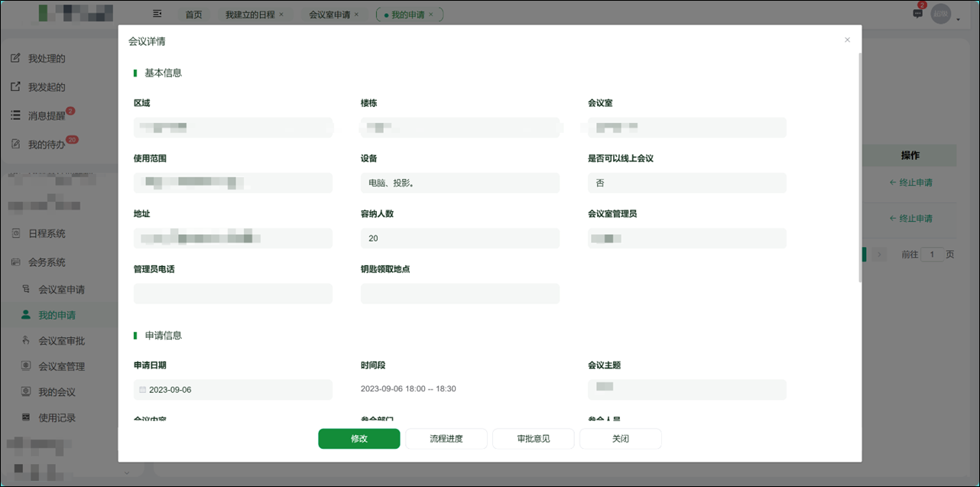The width and height of the screenshot is (980, 487).
Task: Collapse the sidebar with the hamburger icon
Action: click(x=157, y=13)
